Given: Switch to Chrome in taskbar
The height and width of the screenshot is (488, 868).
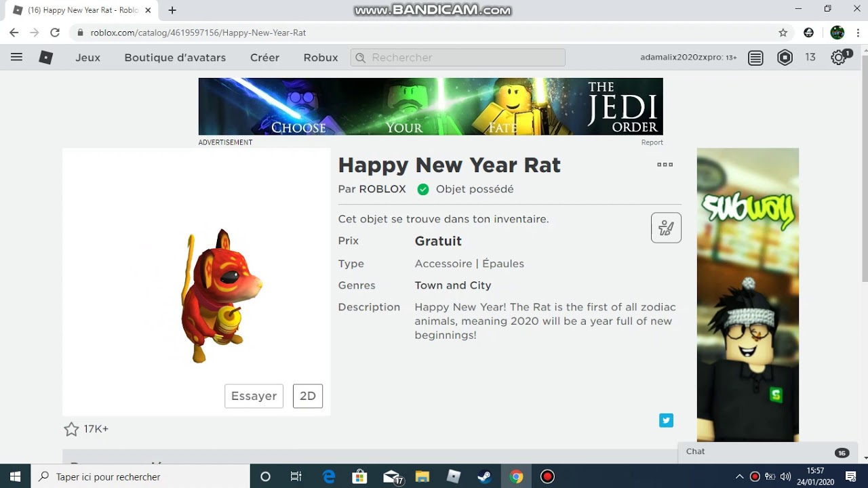Looking at the screenshot, I should (516, 476).
